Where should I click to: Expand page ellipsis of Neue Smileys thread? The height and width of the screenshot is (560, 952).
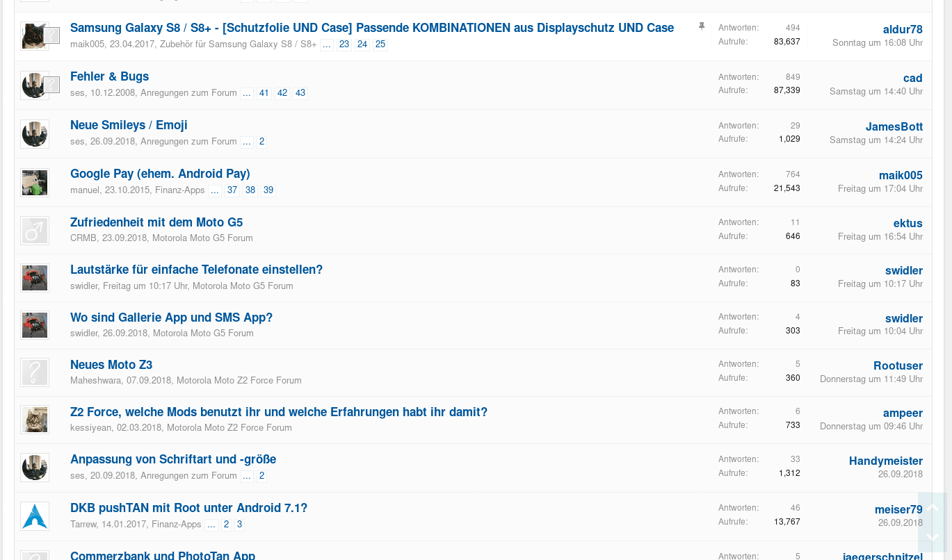247,142
